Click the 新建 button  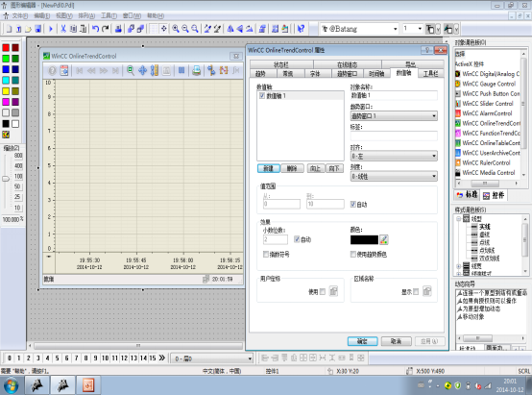268,168
